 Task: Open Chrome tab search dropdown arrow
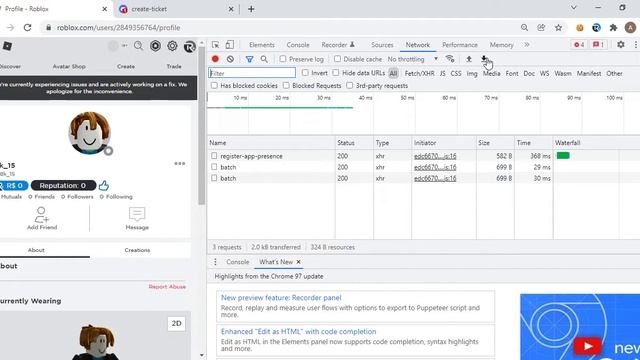point(573,8)
